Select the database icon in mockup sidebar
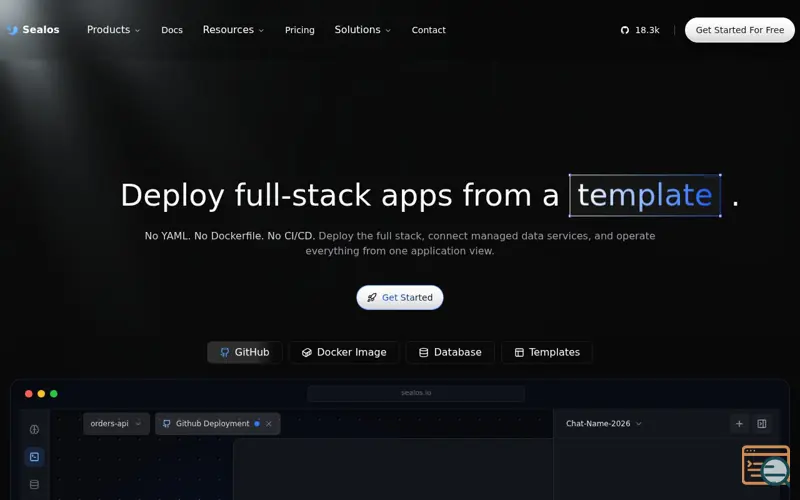 pos(34,484)
